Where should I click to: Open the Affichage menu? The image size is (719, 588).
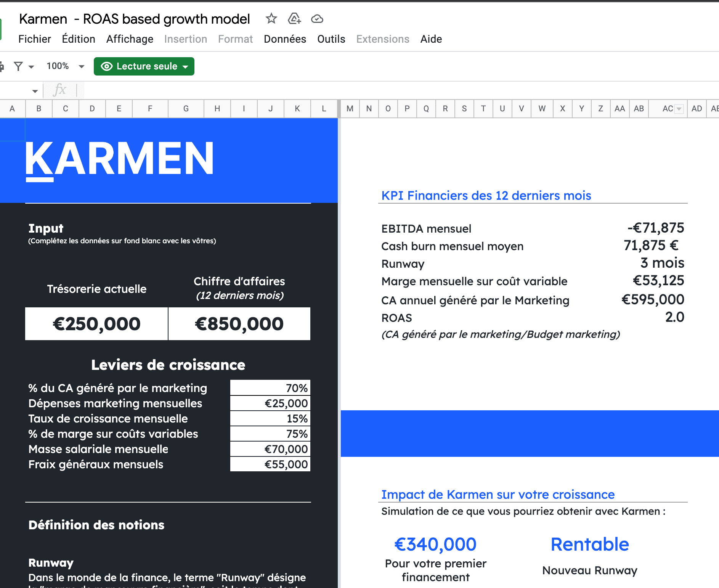(x=130, y=39)
